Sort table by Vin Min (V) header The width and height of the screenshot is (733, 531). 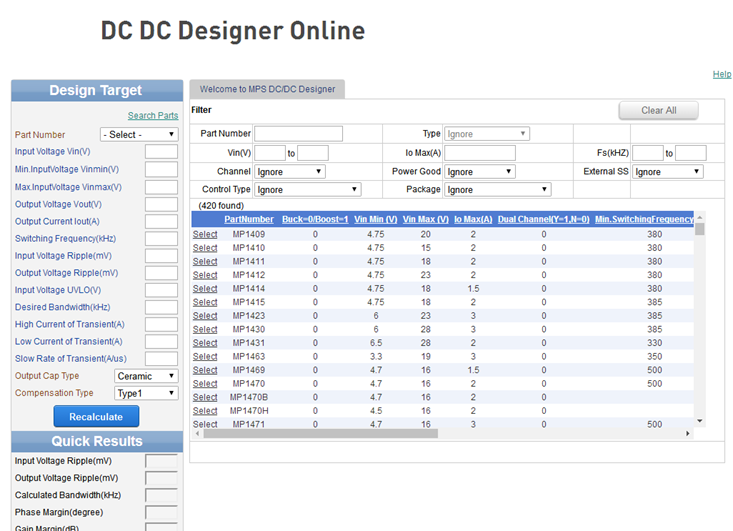click(375, 219)
